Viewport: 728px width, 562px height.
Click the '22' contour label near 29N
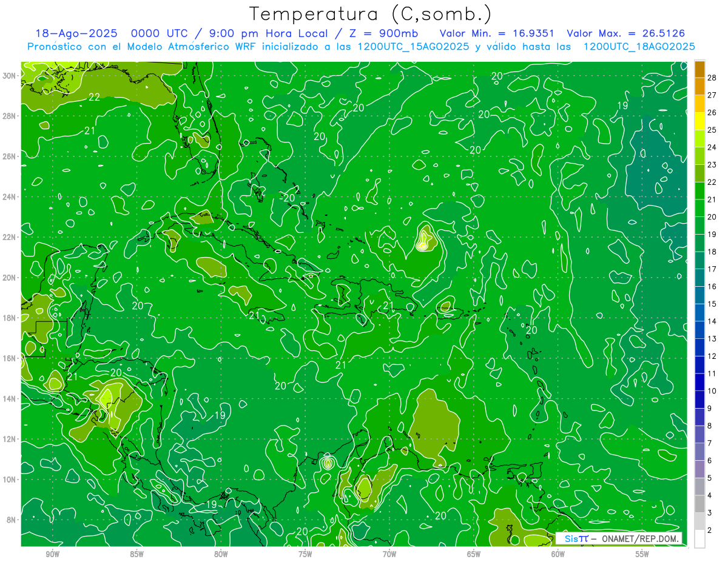tap(94, 97)
